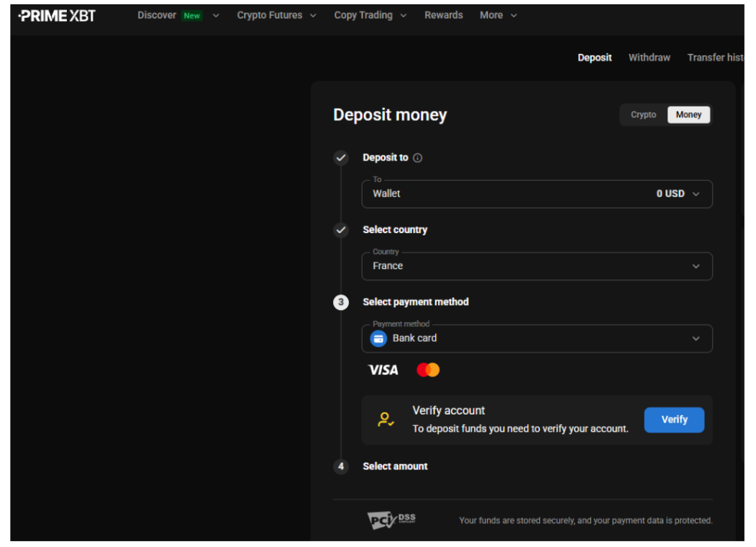Expand the Copy Trading menu

pos(370,15)
